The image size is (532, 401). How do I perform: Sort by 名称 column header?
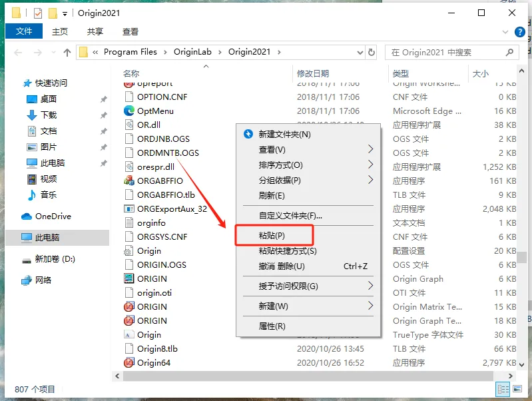[x=131, y=73]
